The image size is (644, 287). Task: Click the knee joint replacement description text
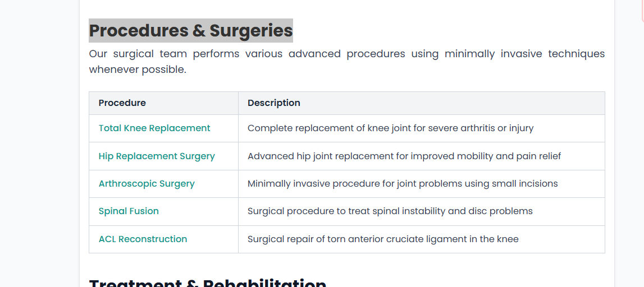pyautogui.click(x=390, y=128)
